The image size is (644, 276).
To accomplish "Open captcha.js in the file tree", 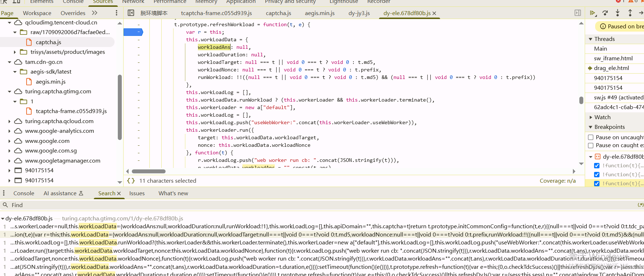I will (x=48, y=42).
